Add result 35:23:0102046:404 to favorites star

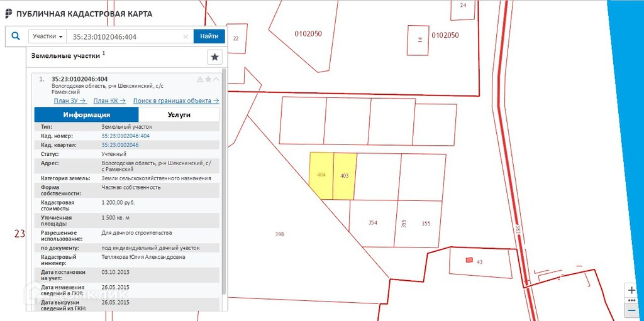[x=208, y=79]
